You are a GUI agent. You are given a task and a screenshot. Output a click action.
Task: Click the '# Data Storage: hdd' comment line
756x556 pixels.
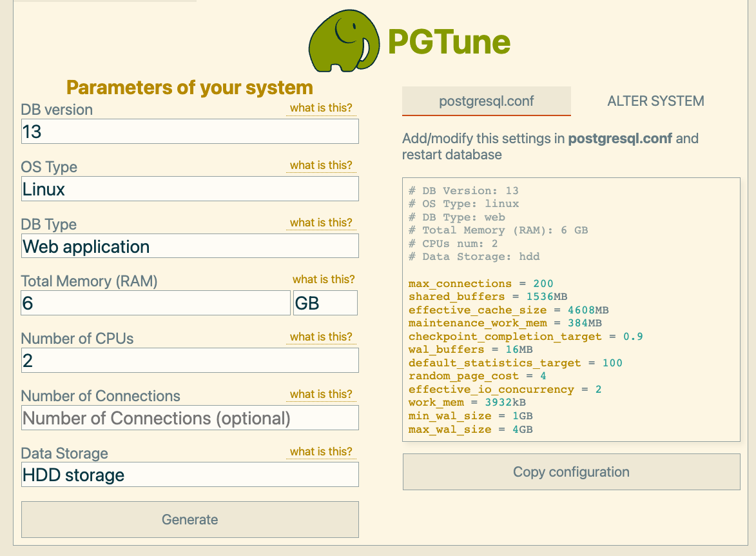coord(474,257)
